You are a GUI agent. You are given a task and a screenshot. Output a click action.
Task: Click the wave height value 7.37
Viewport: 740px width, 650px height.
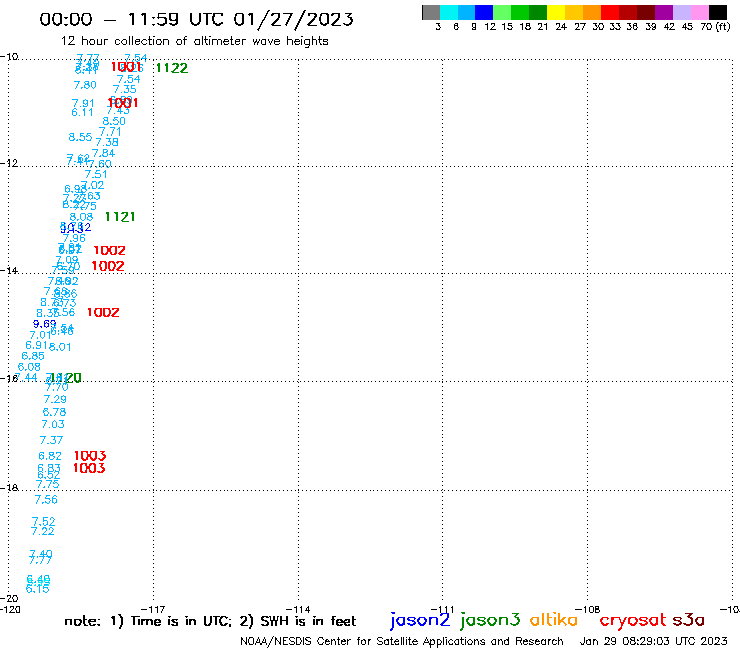[x=51, y=440]
